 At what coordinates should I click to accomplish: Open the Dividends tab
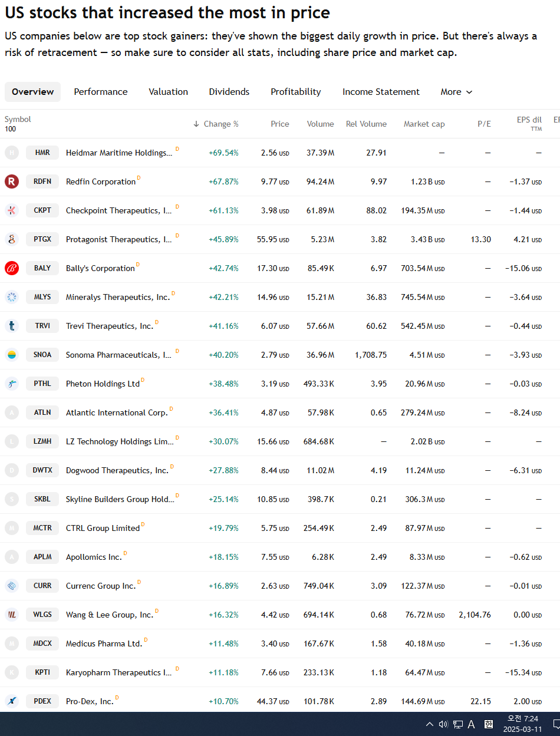click(x=229, y=92)
